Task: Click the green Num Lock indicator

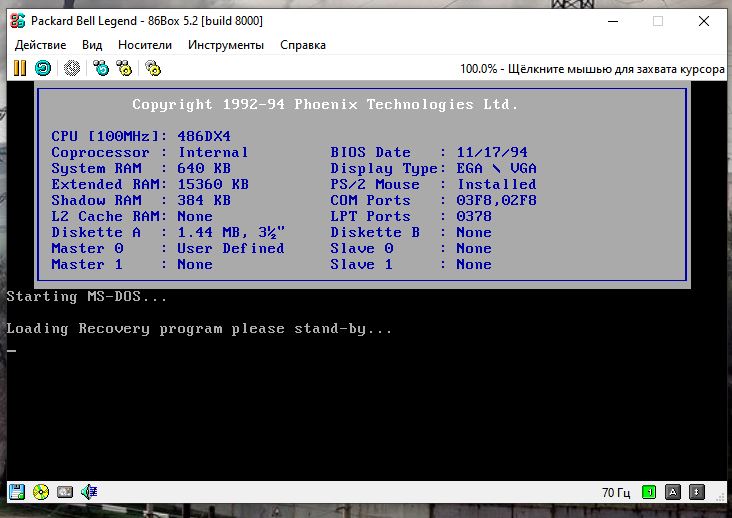Action: tap(649, 492)
